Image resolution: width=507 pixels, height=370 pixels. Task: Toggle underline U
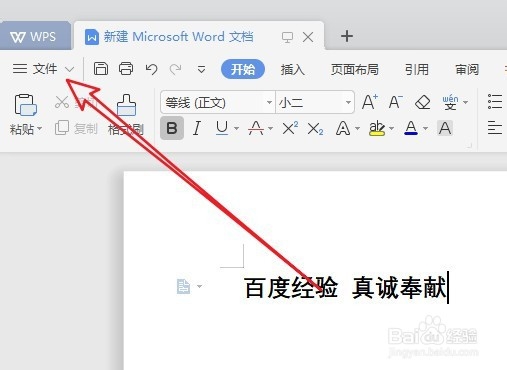[x=222, y=128]
